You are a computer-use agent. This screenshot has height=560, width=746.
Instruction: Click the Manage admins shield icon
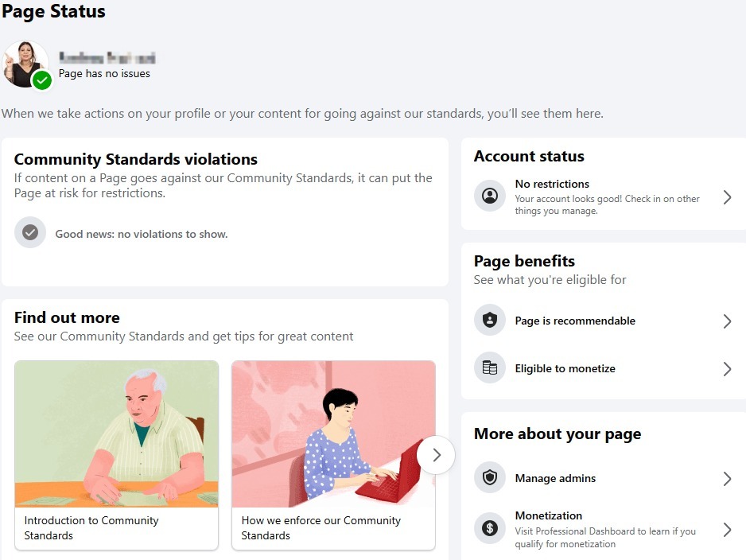point(490,477)
